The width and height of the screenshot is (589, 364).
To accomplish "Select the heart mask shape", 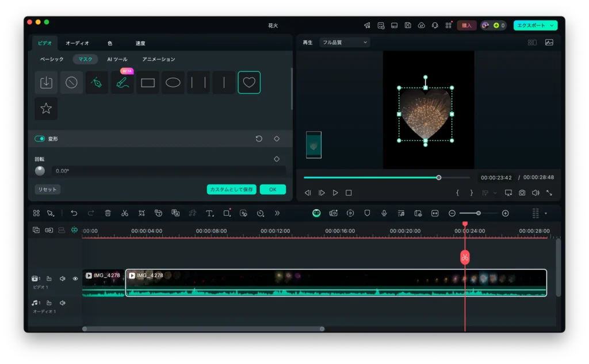I will click(x=248, y=82).
